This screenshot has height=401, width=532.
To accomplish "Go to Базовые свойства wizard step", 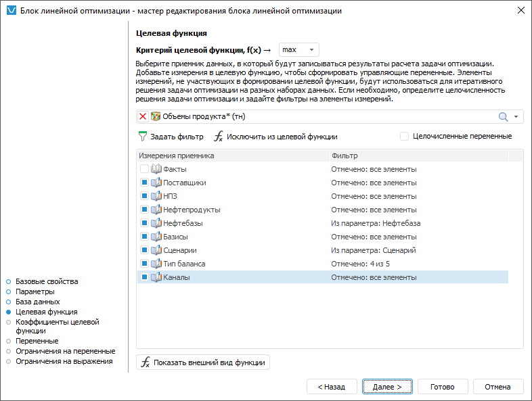I will click(47, 281).
